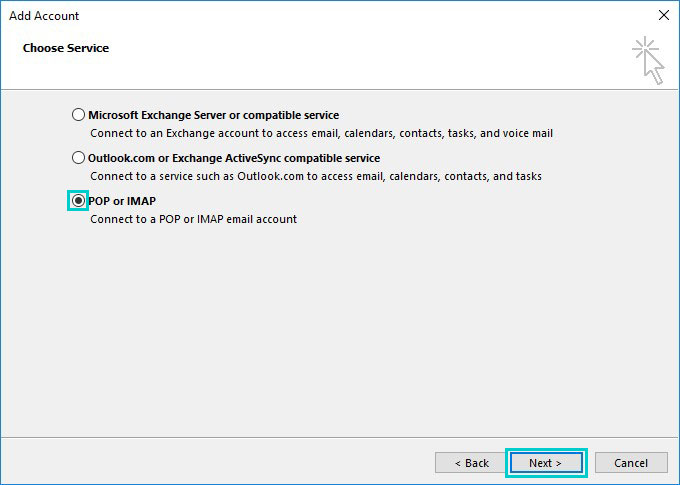The height and width of the screenshot is (485, 680).
Task: Click 'Connect to an Exchange account' description
Action: pos(321,133)
